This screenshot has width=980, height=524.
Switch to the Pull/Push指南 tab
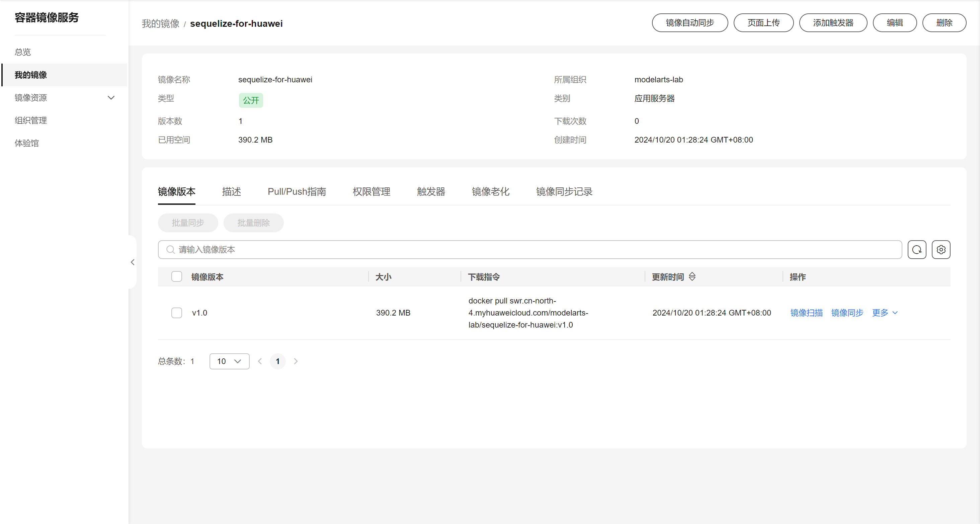pos(296,192)
